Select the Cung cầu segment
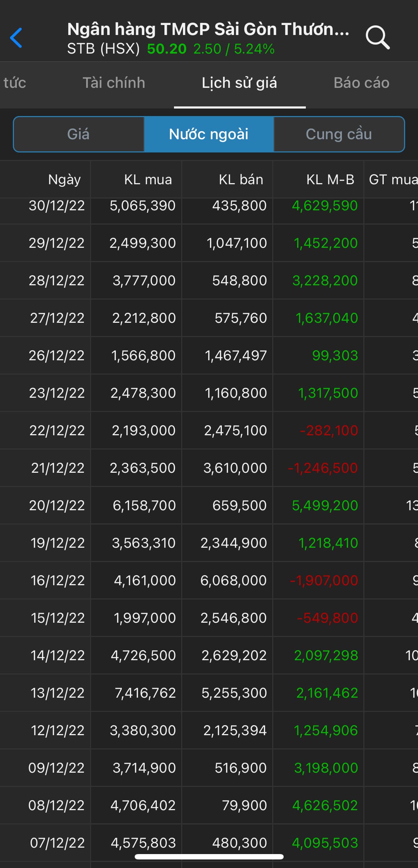This screenshot has height=868, width=418. pos(339,134)
